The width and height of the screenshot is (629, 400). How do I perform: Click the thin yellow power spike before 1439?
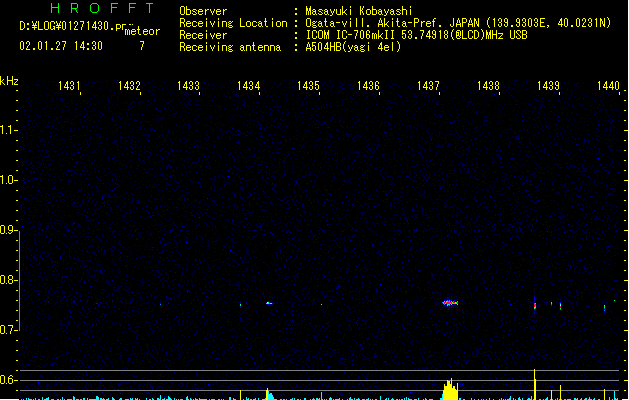(535, 384)
